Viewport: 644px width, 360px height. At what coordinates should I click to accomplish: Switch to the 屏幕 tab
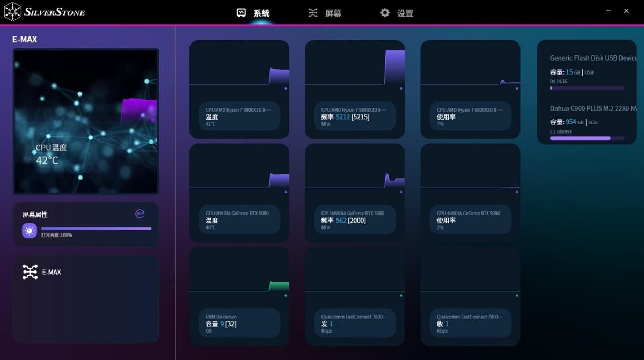[x=333, y=13]
